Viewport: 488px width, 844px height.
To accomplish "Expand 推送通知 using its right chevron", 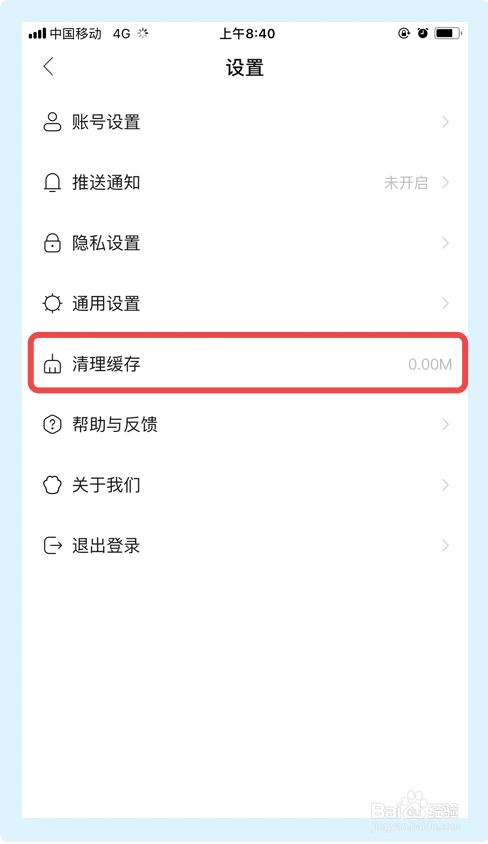I will coord(445,182).
